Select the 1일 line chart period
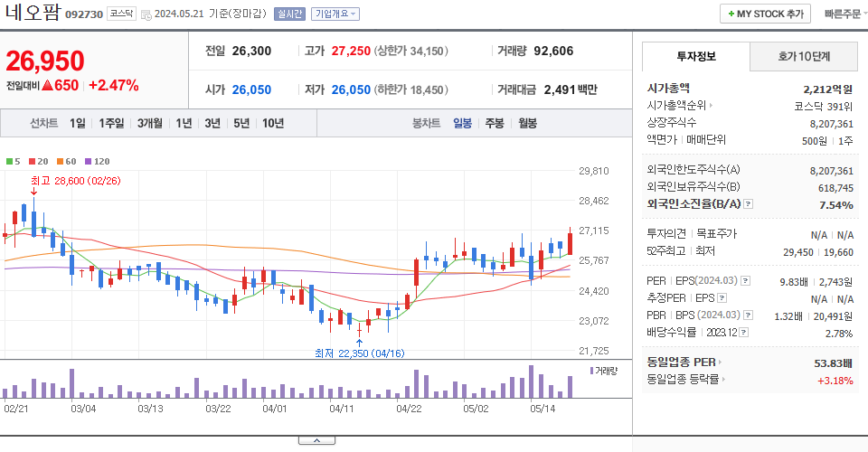This screenshot has height=452, width=868. [x=78, y=123]
